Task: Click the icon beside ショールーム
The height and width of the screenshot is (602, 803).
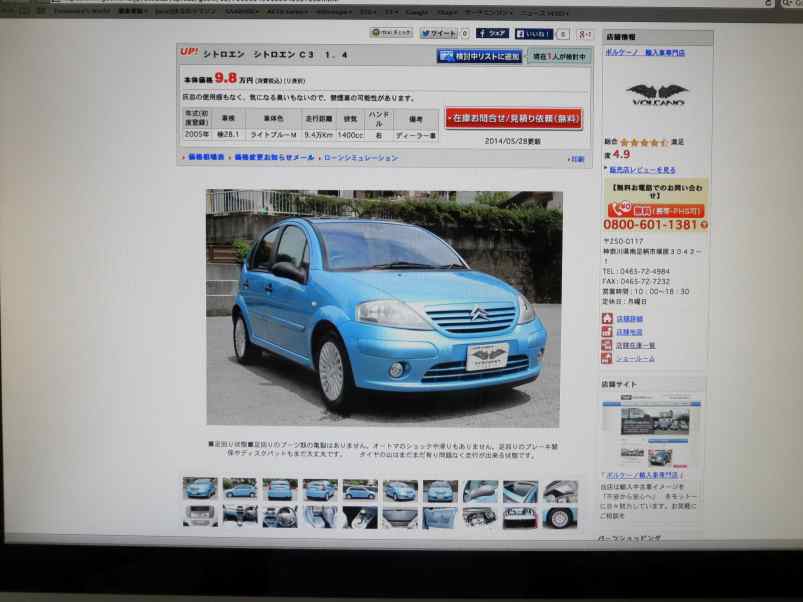Action: [607, 358]
